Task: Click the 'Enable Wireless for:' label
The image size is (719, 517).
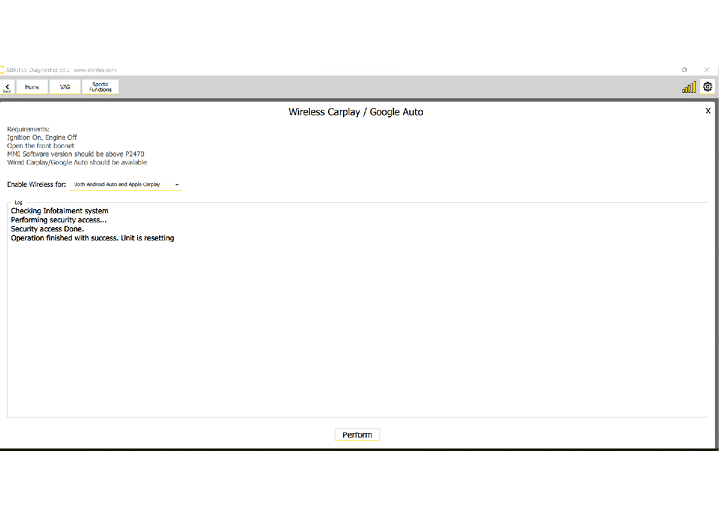Action: pyautogui.click(x=36, y=185)
